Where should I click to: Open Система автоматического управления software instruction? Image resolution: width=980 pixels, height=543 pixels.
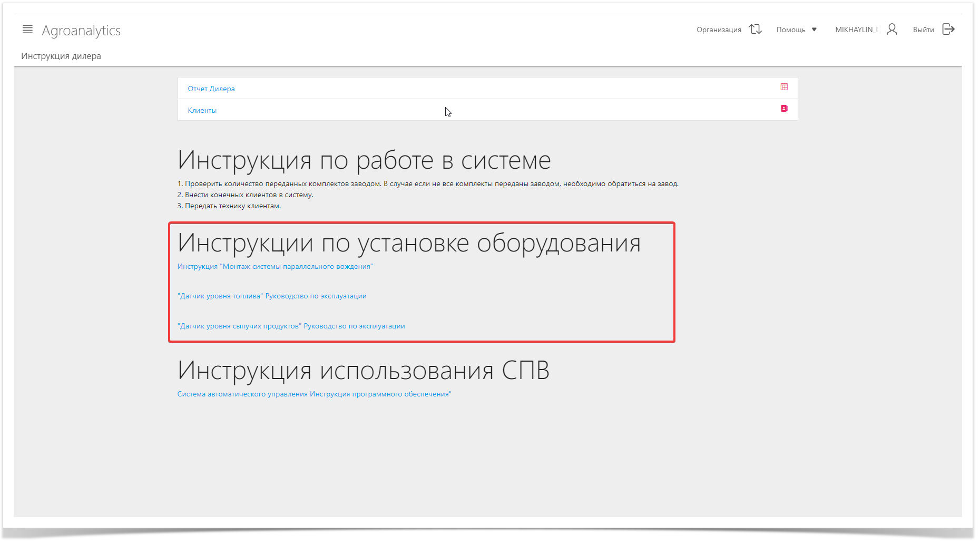[314, 394]
